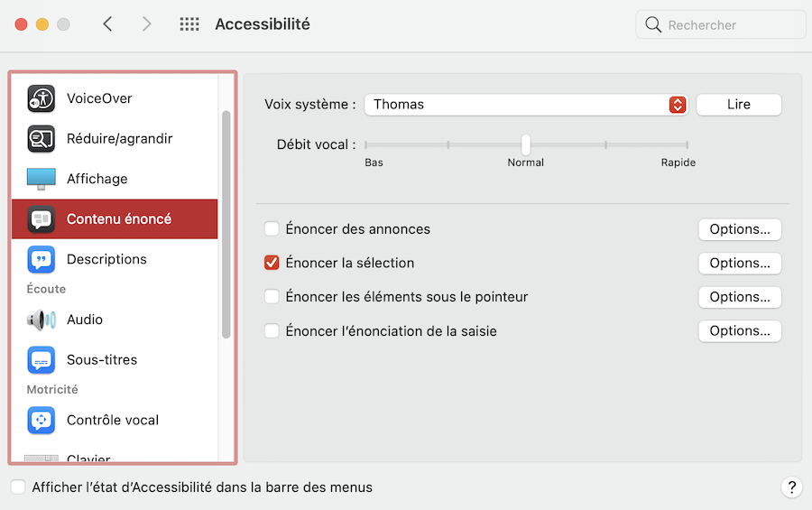
Task: Open the Sous-titres captions icon
Action: [x=42, y=359]
